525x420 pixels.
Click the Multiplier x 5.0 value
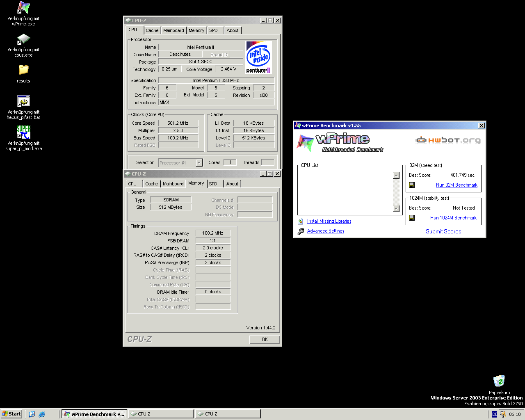(178, 130)
